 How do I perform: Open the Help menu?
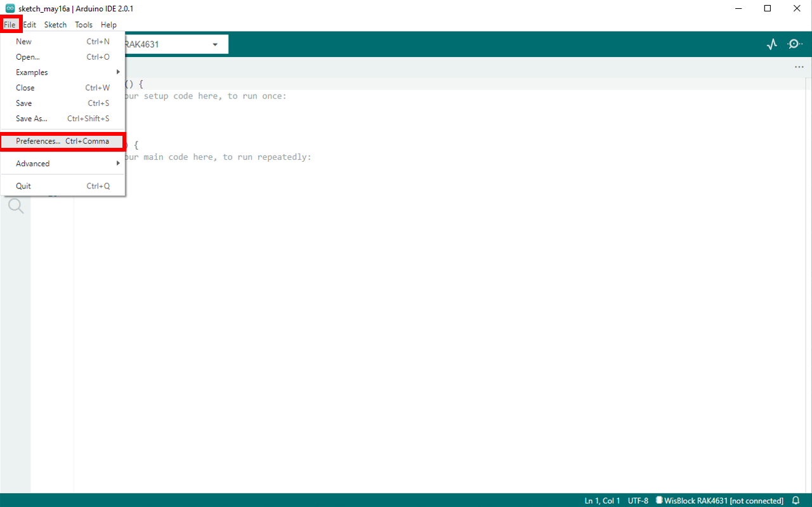[x=108, y=25]
